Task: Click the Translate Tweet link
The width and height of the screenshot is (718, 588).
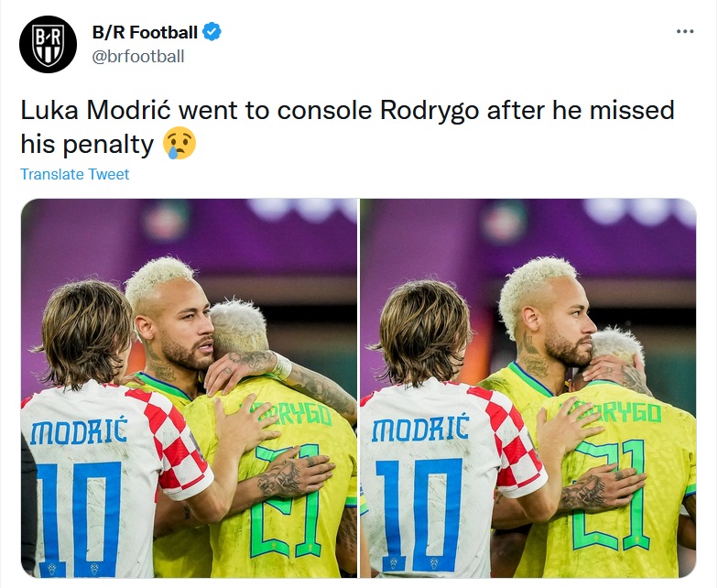Action: pyautogui.click(x=75, y=174)
